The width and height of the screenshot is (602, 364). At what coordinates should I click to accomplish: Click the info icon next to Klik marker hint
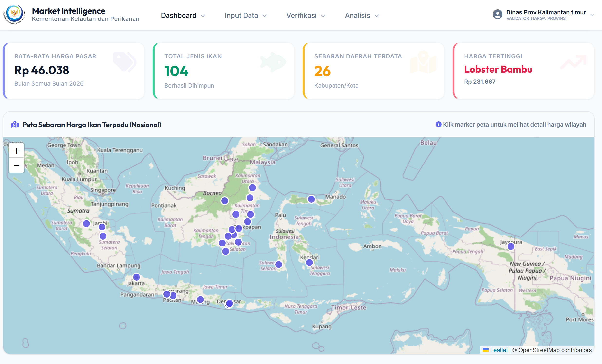439,125
